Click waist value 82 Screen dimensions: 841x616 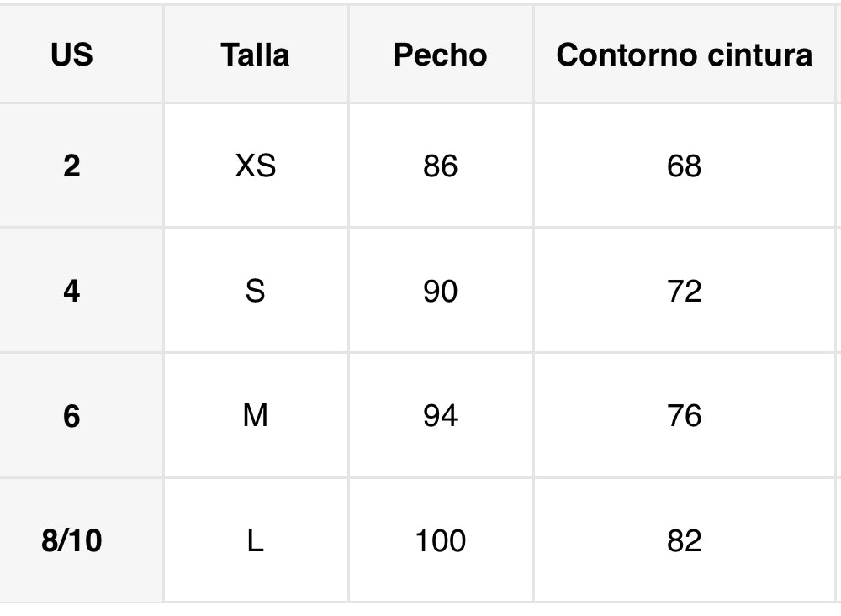pos(684,540)
